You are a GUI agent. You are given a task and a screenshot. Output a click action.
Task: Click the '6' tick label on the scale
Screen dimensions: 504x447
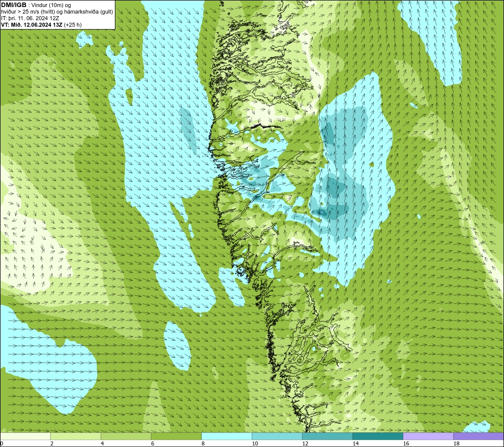(x=153, y=444)
